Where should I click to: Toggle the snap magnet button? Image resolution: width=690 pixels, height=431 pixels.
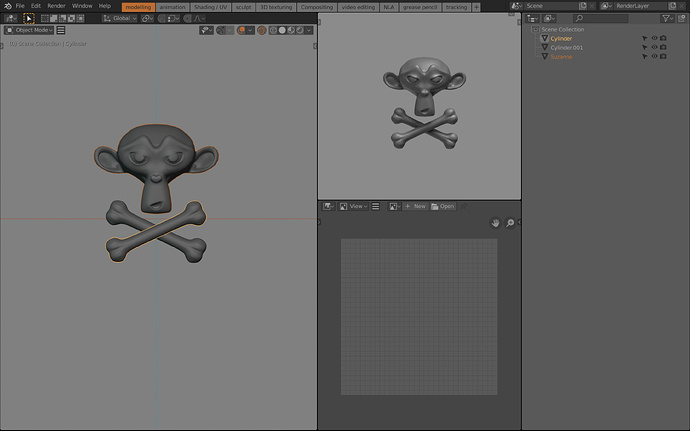point(161,18)
